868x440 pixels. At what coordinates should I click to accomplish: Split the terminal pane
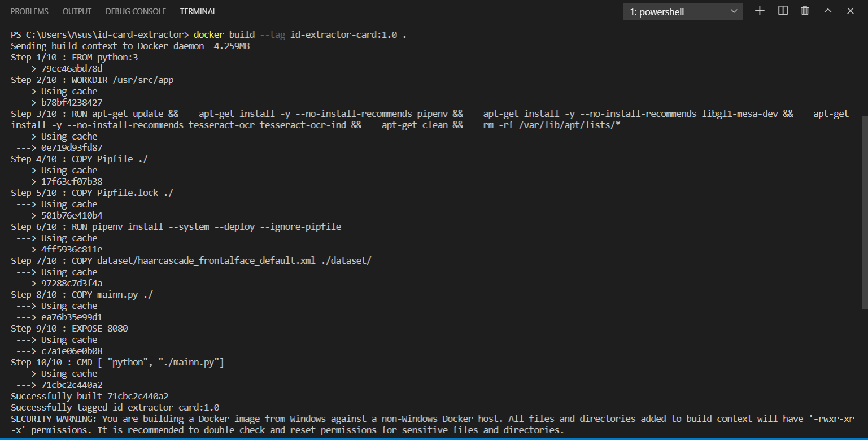point(782,10)
